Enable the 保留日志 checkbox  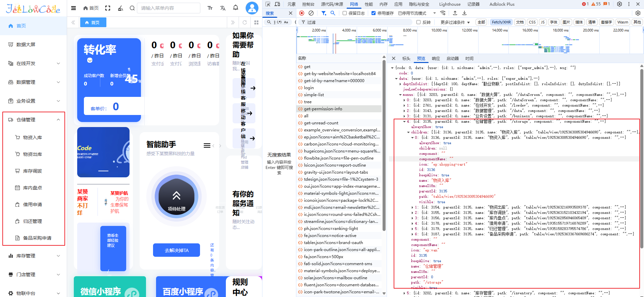pos(345,13)
